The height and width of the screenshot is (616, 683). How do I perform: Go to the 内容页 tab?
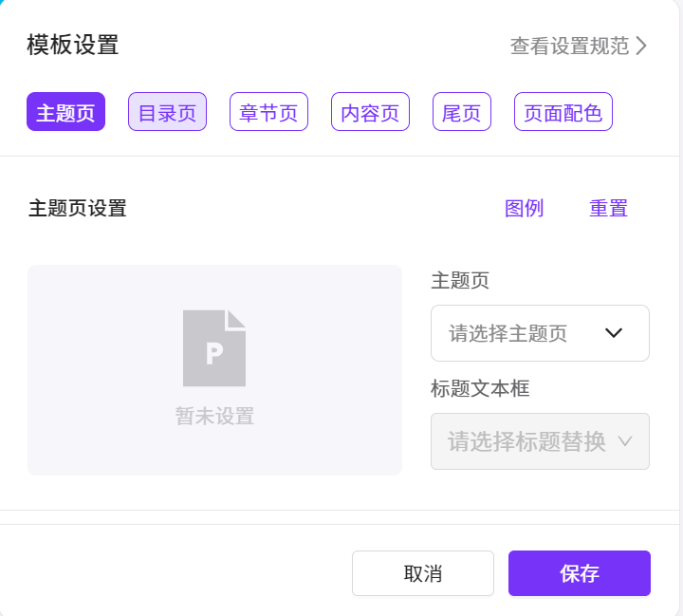pyautogui.click(x=370, y=112)
